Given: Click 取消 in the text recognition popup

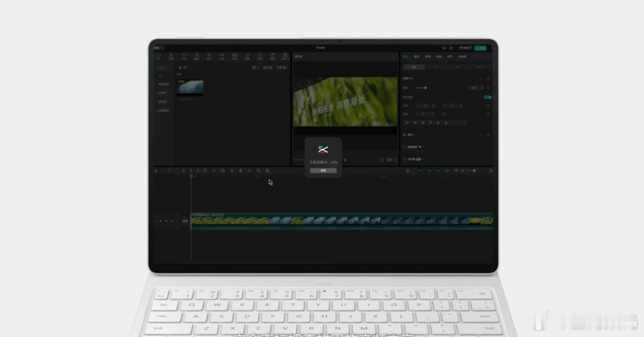Looking at the screenshot, I should (324, 171).
